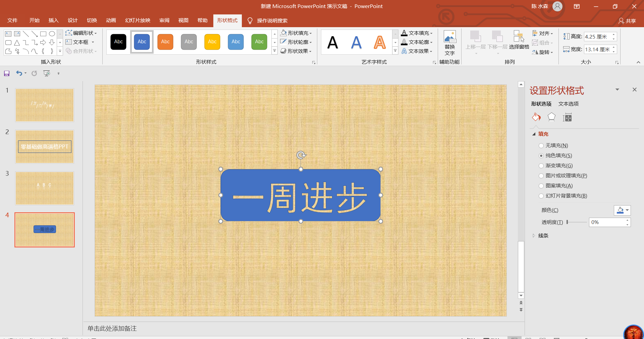Collapse the ribbon with the up chevron
Screen dimensions: 644x339
(638, 62)
